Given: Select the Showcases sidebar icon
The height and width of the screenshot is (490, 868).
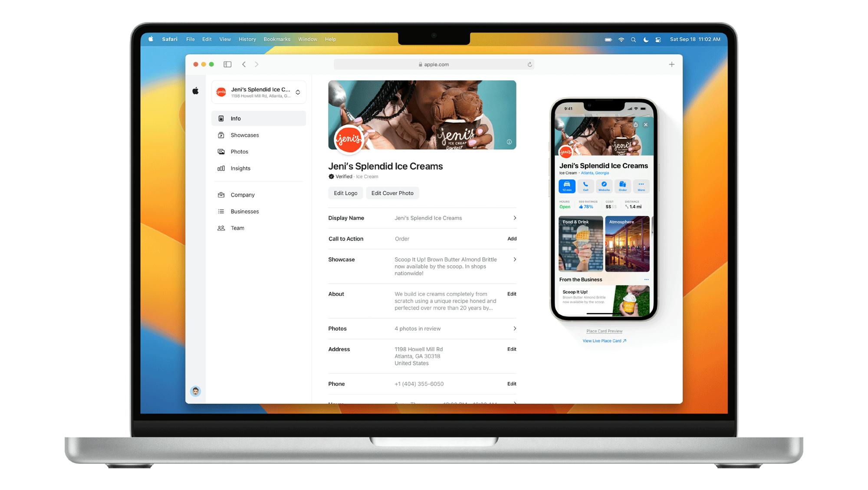Looking at the screenshot, I should pyautogui.click(x=221, y=135).
